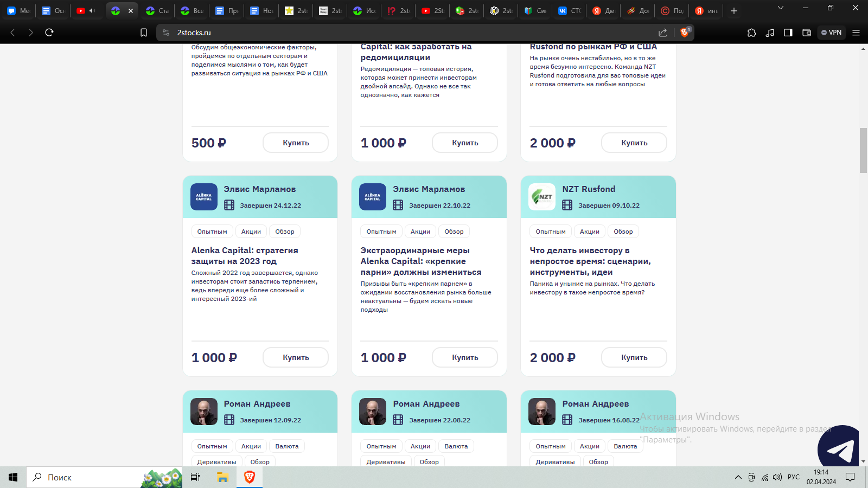
Task: Open the Brave Shields icon
Action: tap(685, 32)
